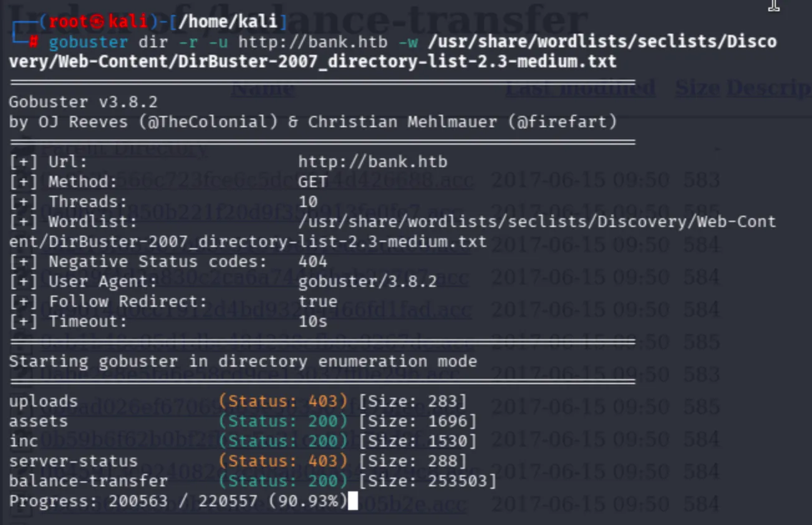Click the Negative Status codes value 404
The height and width of the screenshot is (525, 812).
tap(312, 261)
